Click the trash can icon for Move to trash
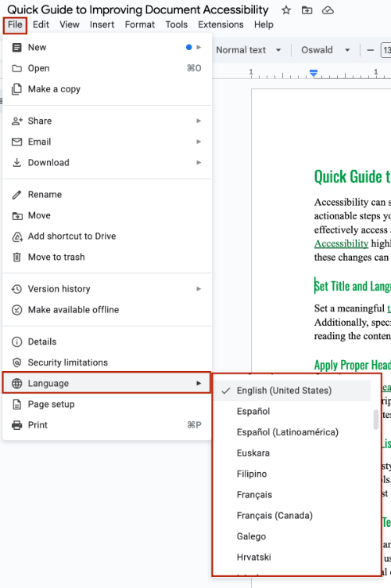Viewport: 391px width, 588px height. (x=17, y=258)
